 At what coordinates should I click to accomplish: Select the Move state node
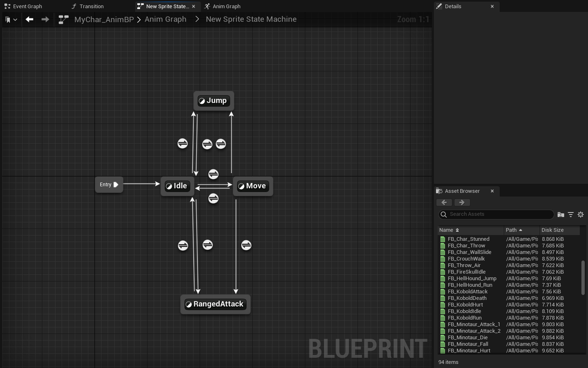253,186
